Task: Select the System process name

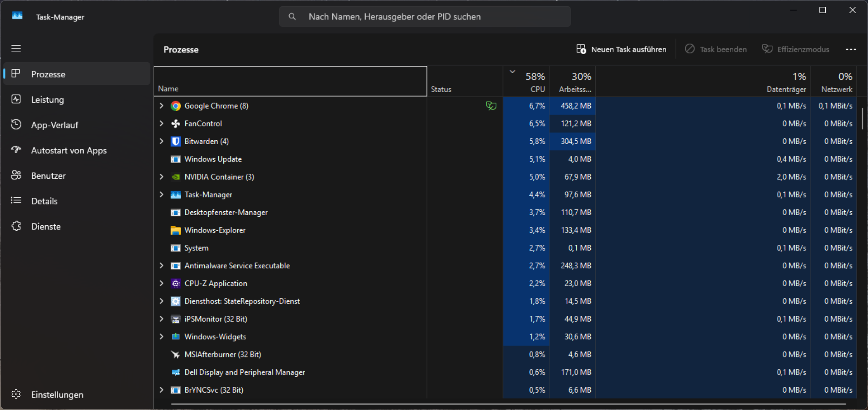Action: [196, 248]
